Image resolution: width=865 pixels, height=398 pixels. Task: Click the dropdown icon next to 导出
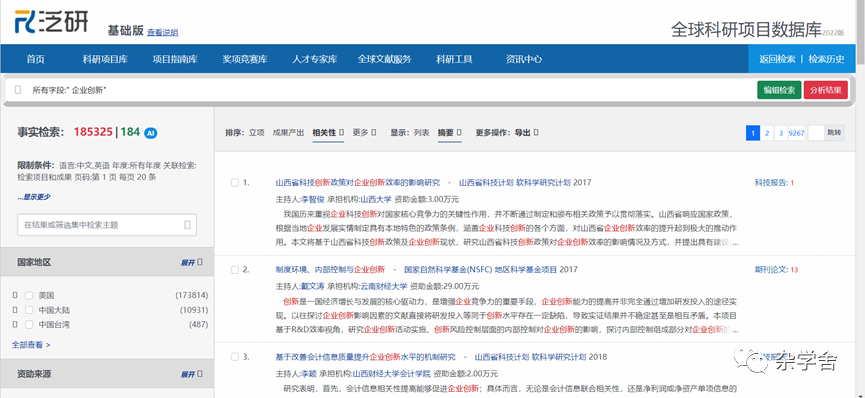pyautogui.click(x=536, y=132)
